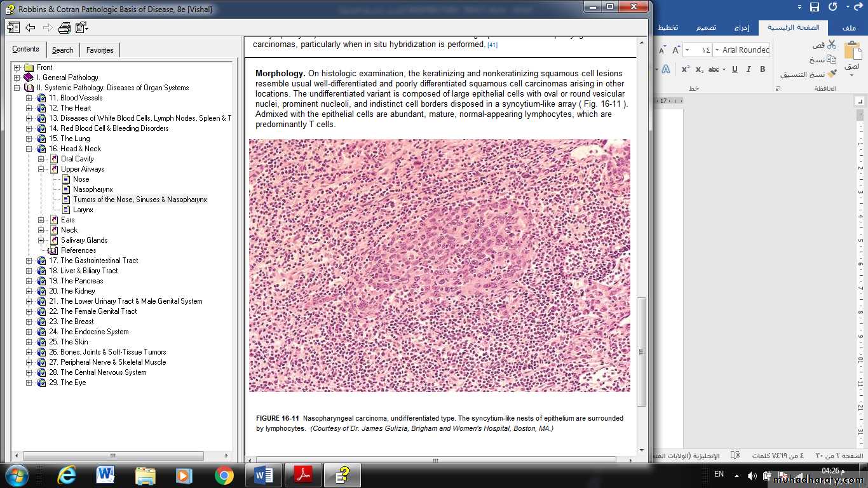Click the Format Painter brush icon
This screenshot has height=488, width=868.
click(832, 74)
